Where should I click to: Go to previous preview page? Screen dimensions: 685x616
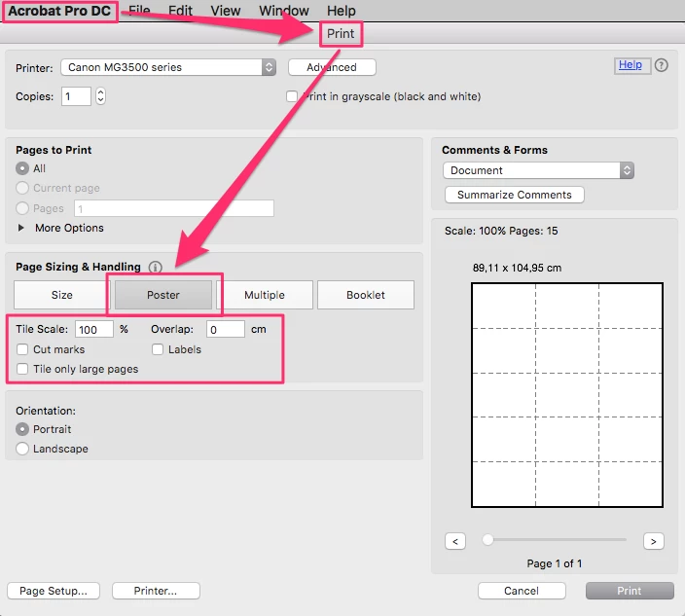point(455,541)
